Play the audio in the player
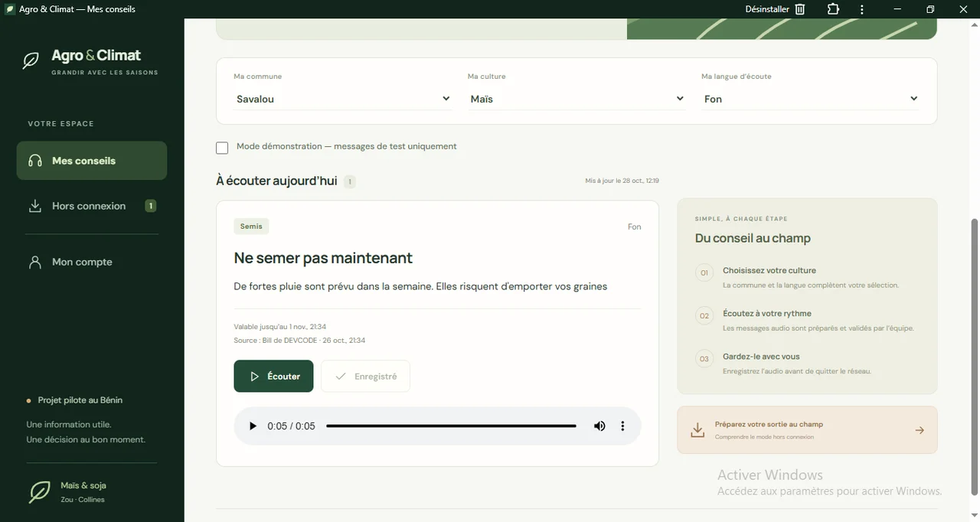 coord(253,426)
